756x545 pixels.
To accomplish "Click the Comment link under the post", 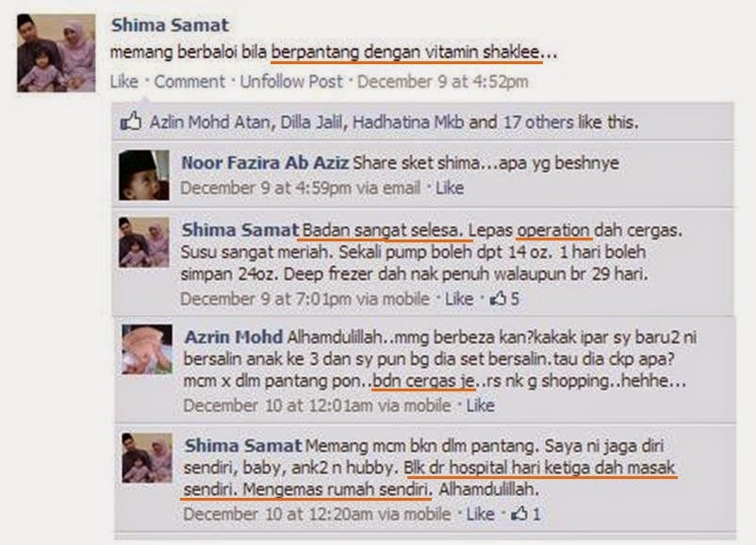I will point(189,81).
